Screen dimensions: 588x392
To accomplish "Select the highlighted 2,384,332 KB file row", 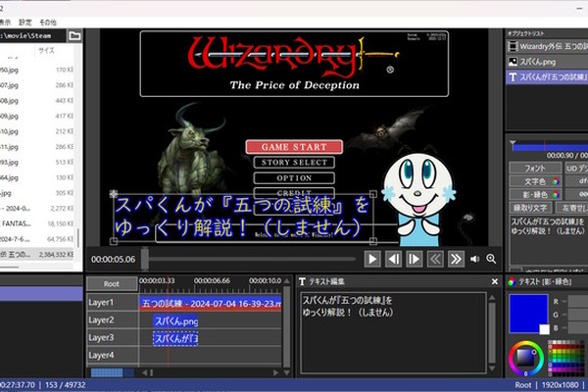I will (x=37, y=255).
